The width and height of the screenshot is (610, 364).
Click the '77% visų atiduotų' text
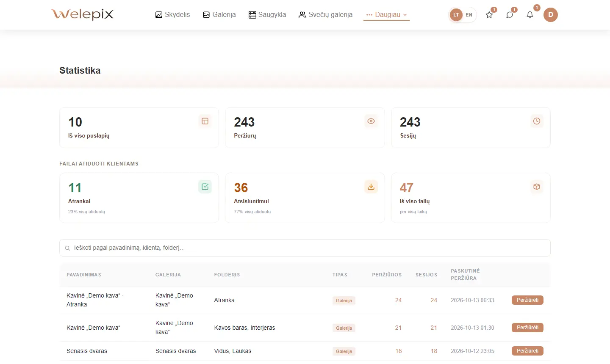click(x=252, y=212)
